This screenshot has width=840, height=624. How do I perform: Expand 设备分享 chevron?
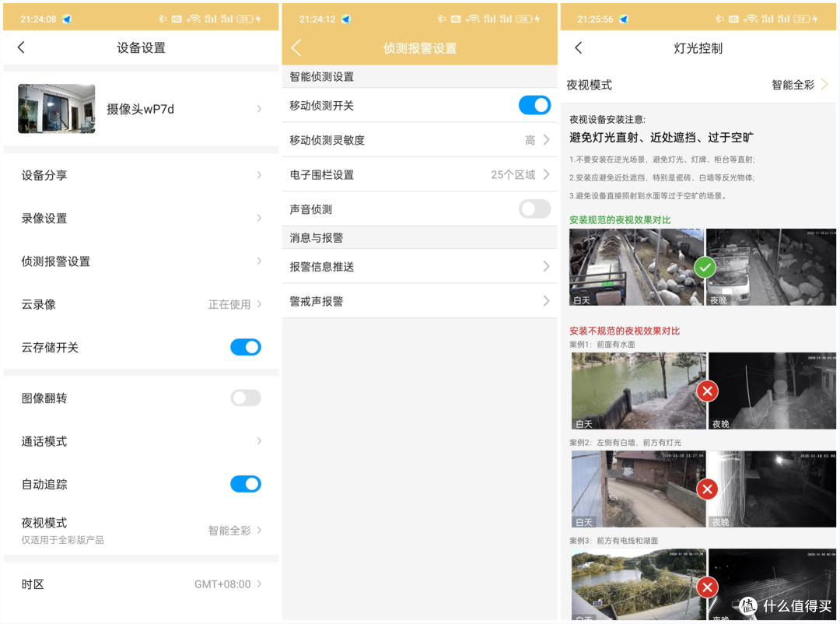[259, 175]
